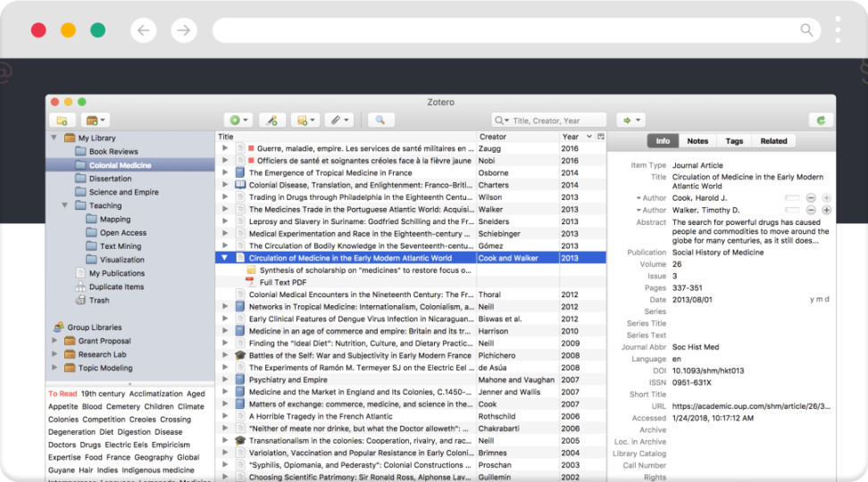Click the browser forward arrow
This screenshot has width=868, height=482.
pos(184,29)
